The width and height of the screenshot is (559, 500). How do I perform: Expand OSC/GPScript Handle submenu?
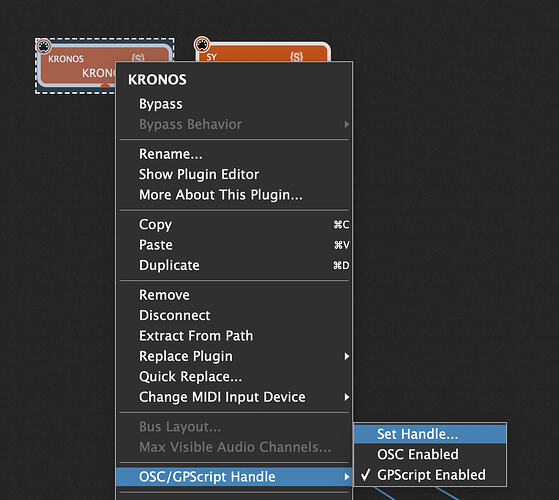click(x=234, y=476)
